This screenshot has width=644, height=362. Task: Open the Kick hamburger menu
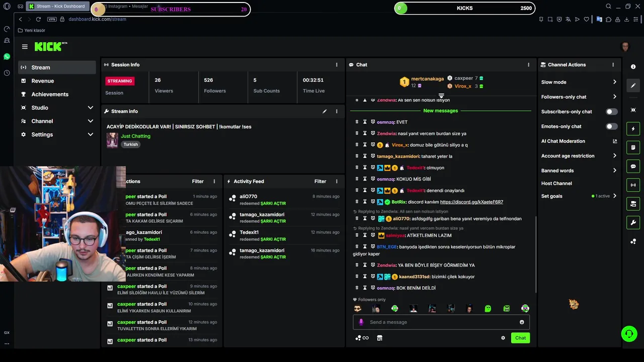25,47
